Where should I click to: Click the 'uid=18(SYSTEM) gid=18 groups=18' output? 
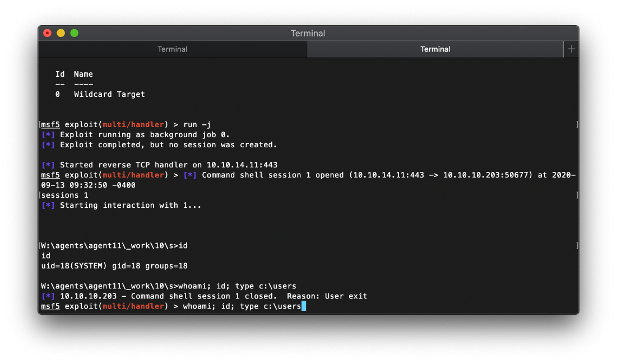pyautogui.click(x=114, y=266)
